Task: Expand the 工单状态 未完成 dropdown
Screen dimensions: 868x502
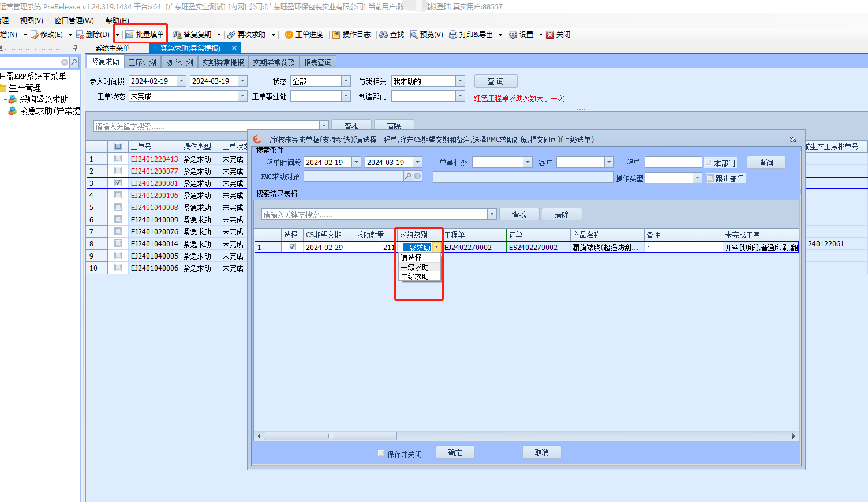Action: 242,96
